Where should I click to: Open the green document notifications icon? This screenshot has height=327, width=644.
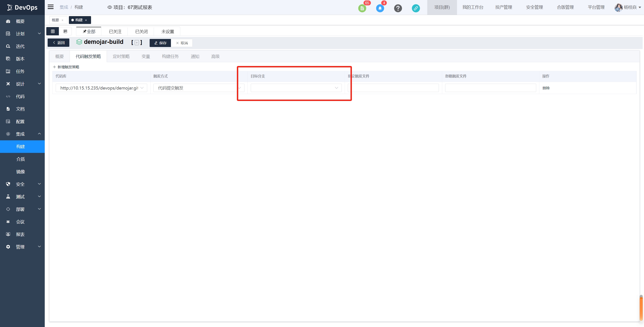(362, 8)
